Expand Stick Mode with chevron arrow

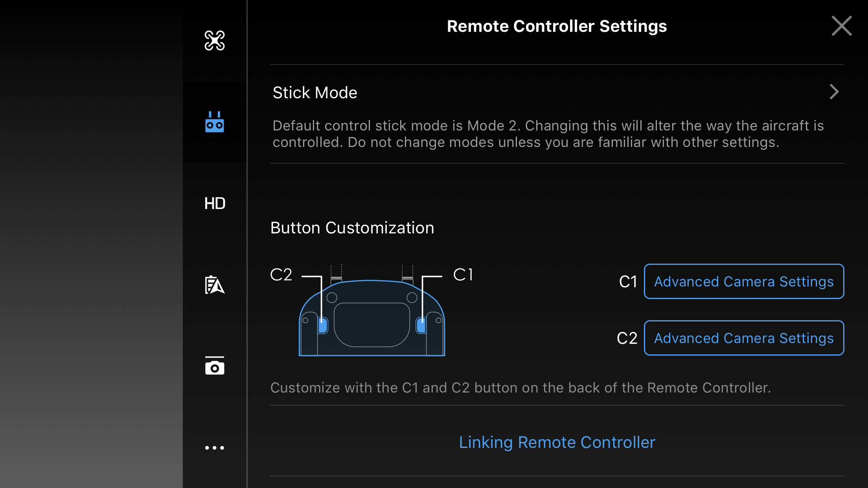834,92
